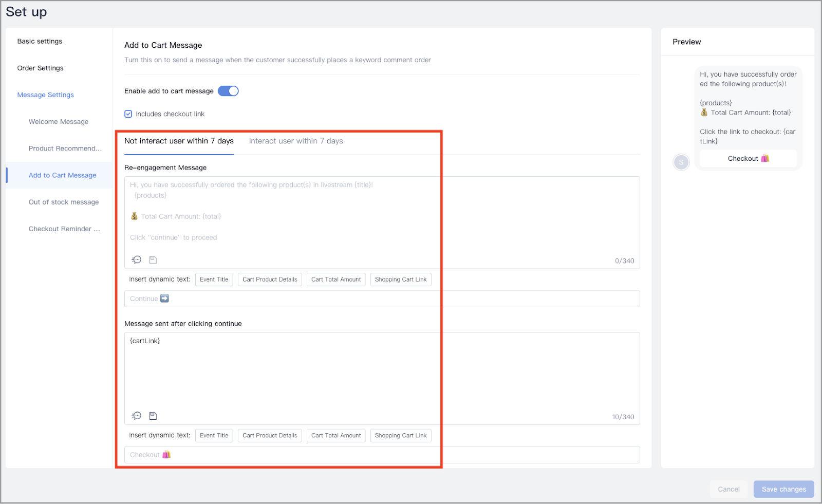Open Product Recommend... menu item
The height and width of the screenshot is (504, 822).
coord(65,148)
